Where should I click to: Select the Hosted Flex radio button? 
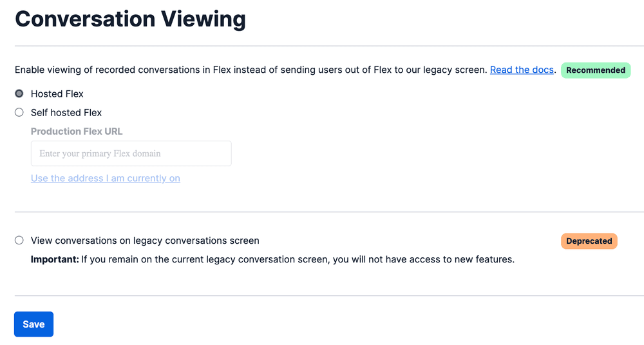tap(19, 94)
